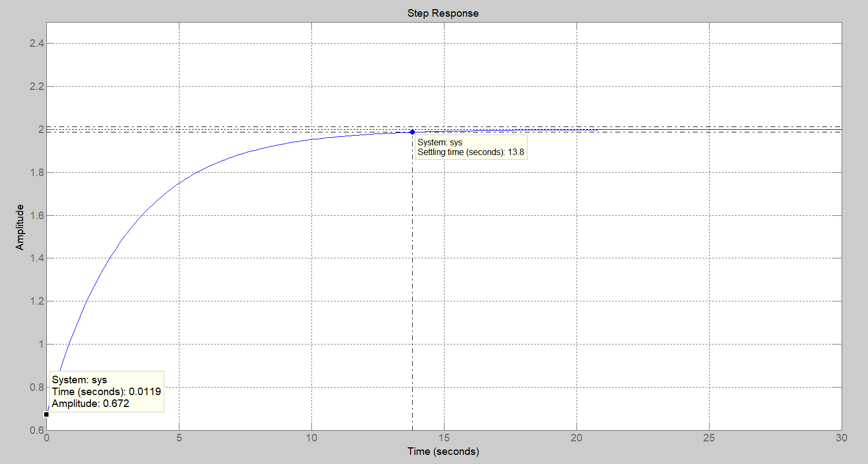Image resolution: width=868 pixels, height=464 pixels.
Task: Click the Amplitude: 0.672 datatip text
Action: pyautogui.click(x=91, y=404)
